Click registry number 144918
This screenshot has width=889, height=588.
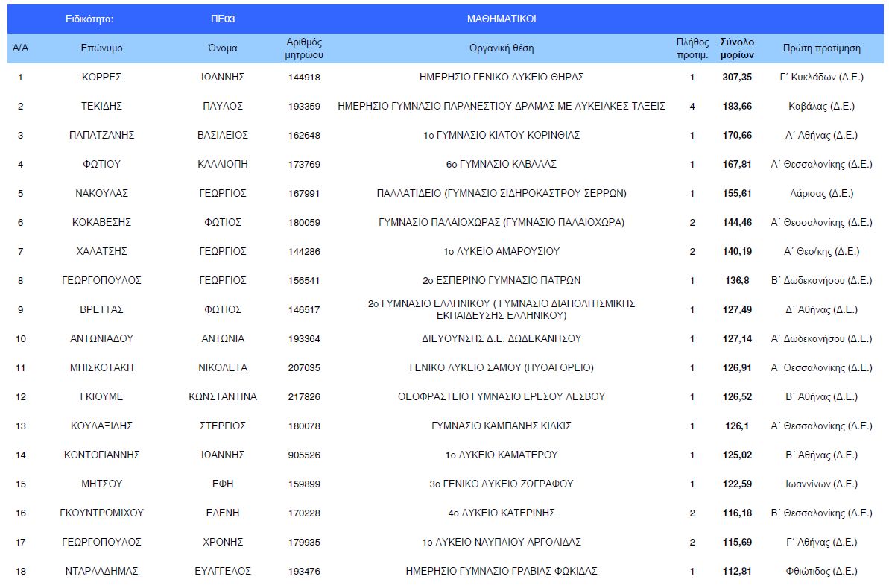click(304, 77)
